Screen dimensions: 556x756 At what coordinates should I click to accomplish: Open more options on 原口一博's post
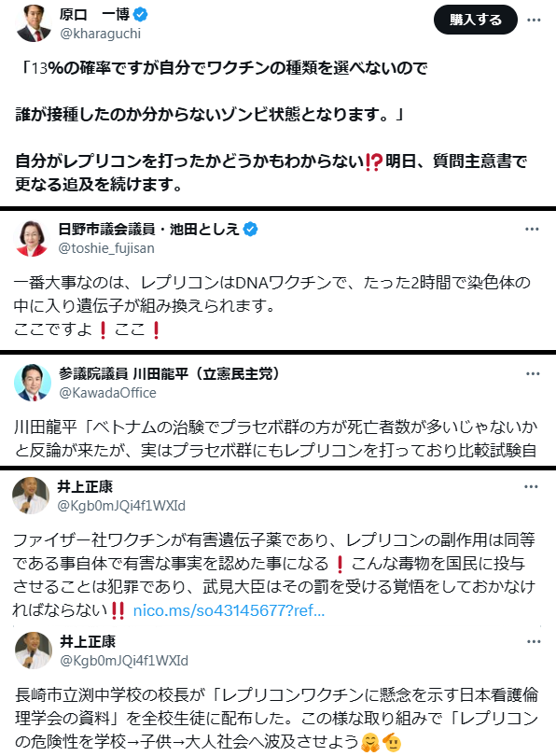click(534, 20)
